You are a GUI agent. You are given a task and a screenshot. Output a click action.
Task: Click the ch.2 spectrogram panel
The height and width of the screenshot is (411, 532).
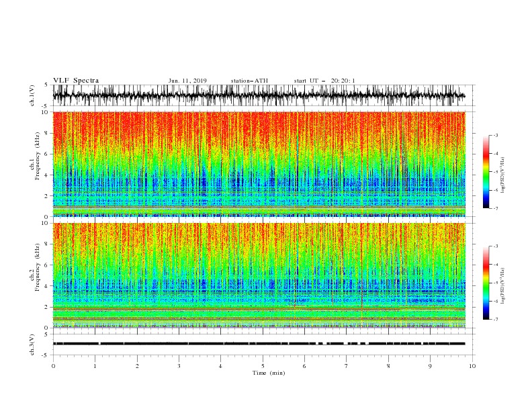(x=259, y=275)
